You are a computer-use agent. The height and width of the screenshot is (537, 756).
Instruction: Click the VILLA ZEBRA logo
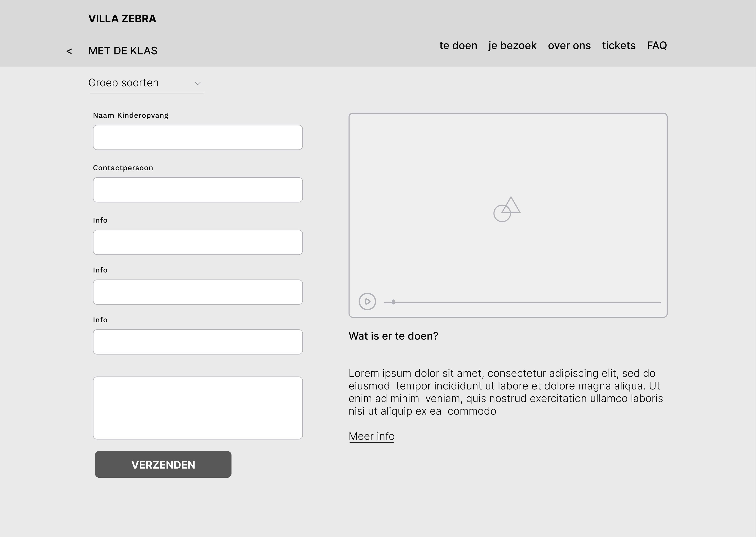[122, 19]
